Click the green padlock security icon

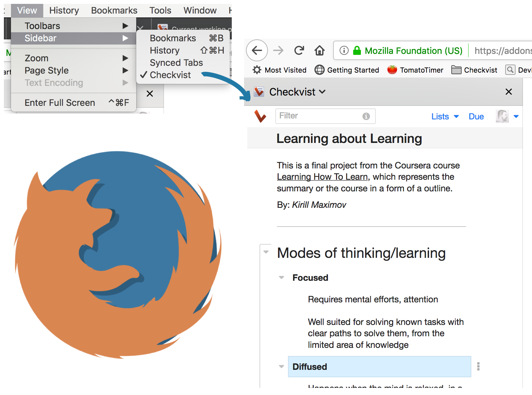point(357,50)
